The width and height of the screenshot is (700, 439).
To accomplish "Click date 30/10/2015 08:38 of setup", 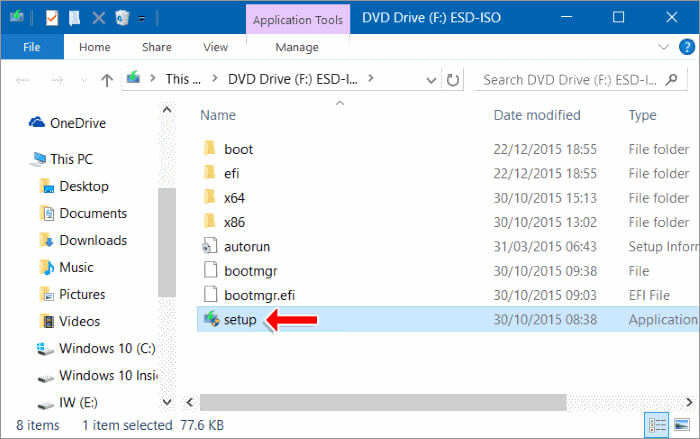I will 545,319.
